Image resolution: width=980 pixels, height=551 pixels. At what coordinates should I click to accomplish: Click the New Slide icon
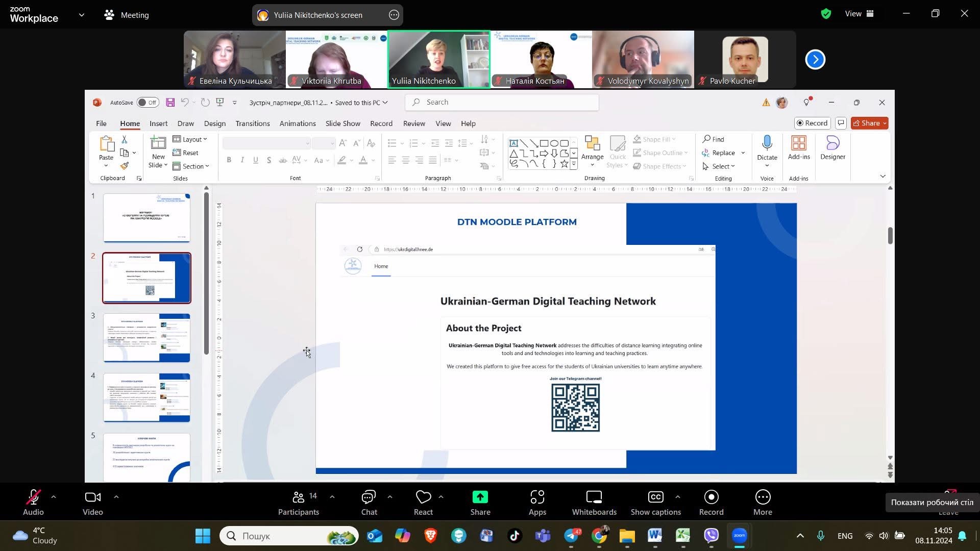(x=158, y=144)
